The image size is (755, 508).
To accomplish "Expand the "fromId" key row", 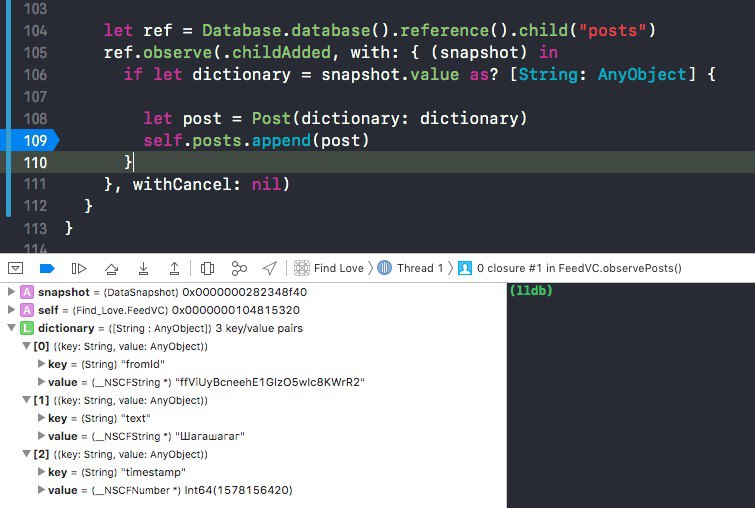I will click(x=41, y=364).
